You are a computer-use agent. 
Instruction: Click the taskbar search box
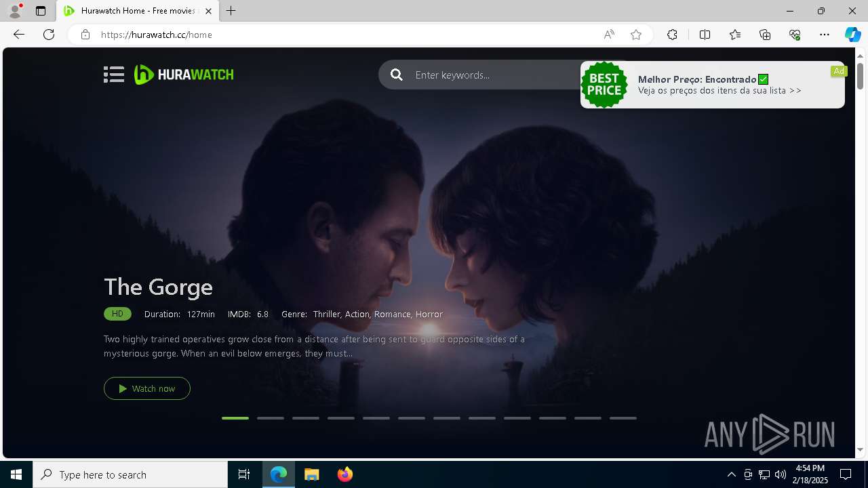130,474
